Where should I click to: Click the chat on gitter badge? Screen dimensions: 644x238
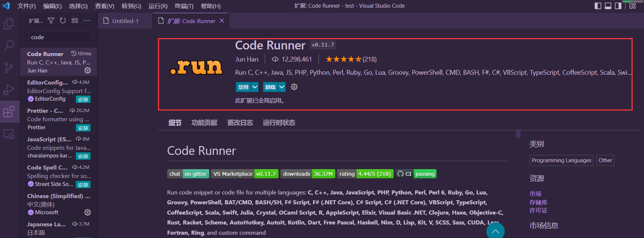[188, 174]
